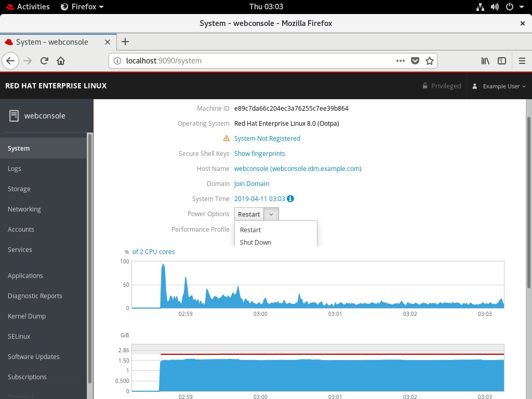Click the main page vertical scrollbar
Image resolution: width=532 pixels, height=399 pixels.
[x=528, y=203]
